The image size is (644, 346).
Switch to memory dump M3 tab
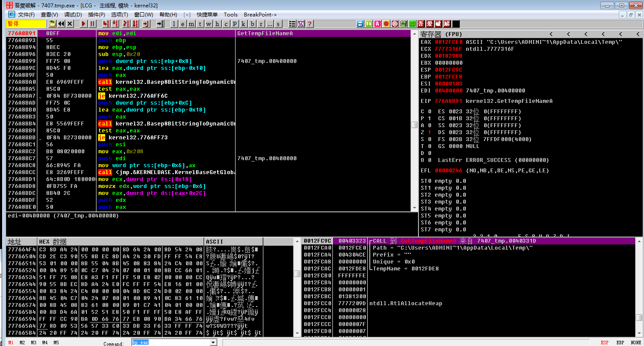[33, 343]
